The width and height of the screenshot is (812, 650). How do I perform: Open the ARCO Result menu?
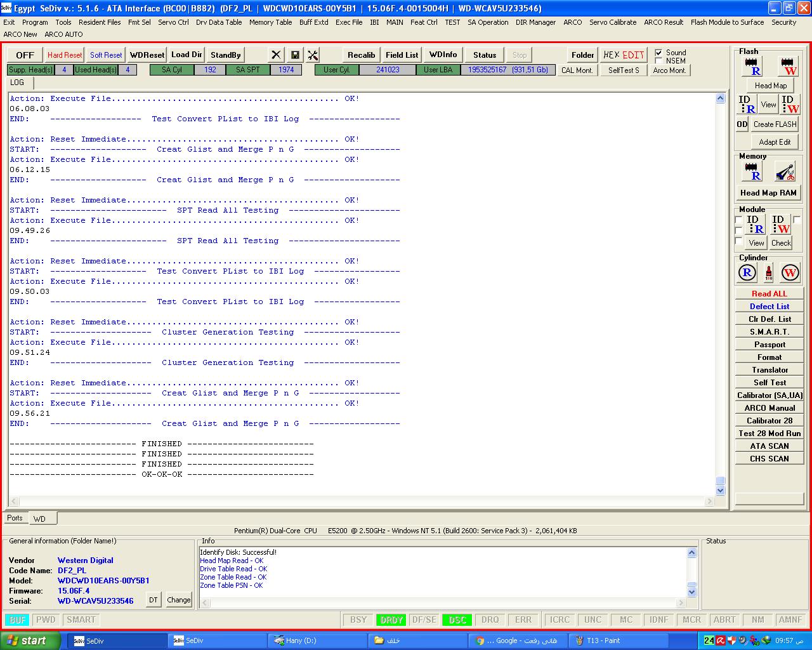663,22
